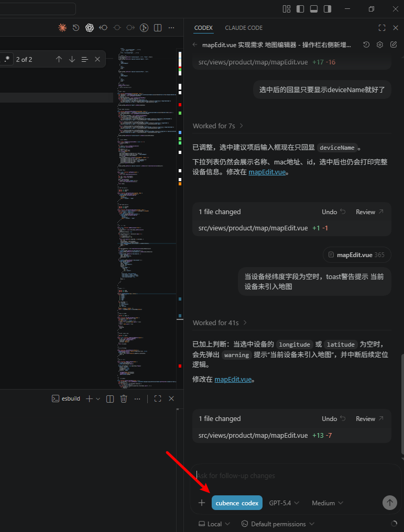
Task: Close the terminal panel
Action: (171, 398)
